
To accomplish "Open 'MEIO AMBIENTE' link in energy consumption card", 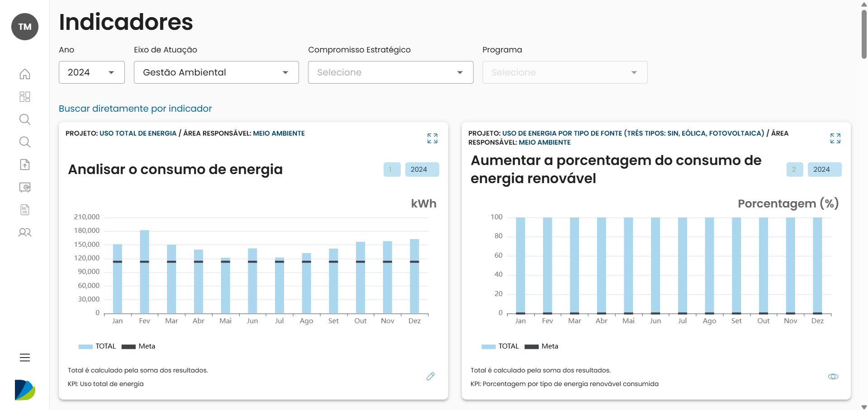I will pos(279,133).
